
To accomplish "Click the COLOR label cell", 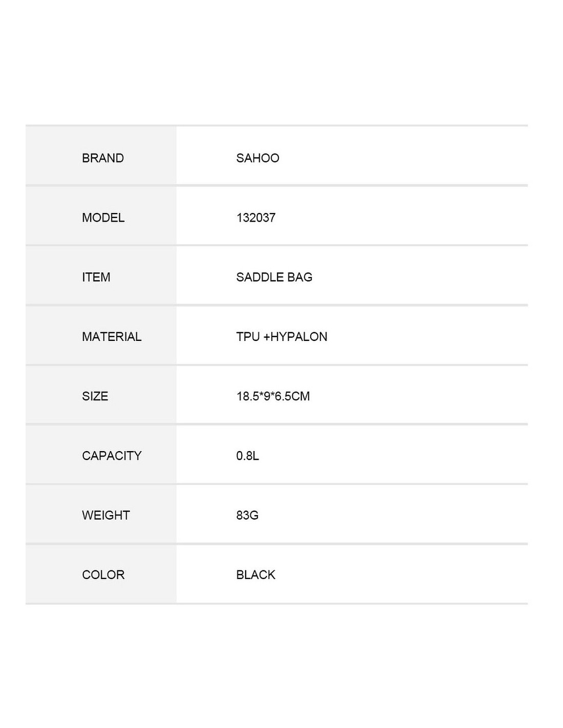I will [101, 574].
